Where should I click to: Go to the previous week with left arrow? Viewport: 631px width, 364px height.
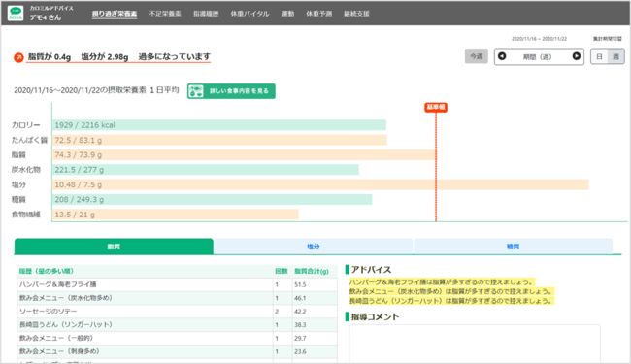(502, 56)
